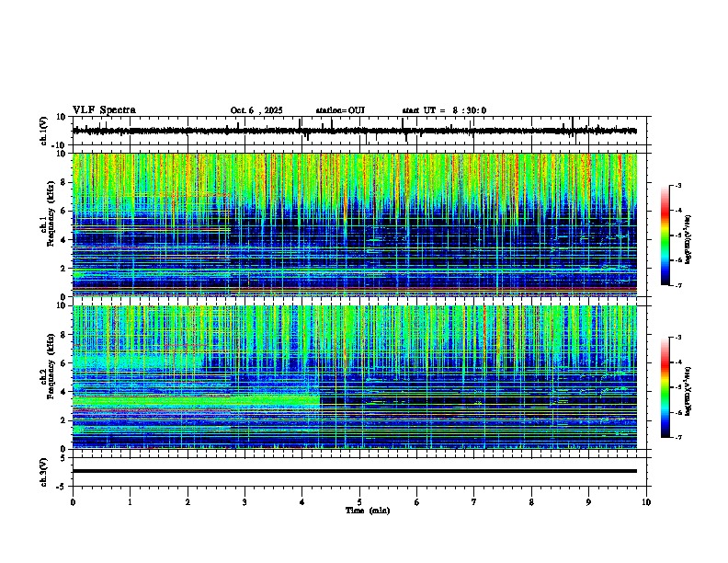Click the "-3" label on ch.1 color bar
This screenshot has height=563, width=728.
[x=677, y=186]
